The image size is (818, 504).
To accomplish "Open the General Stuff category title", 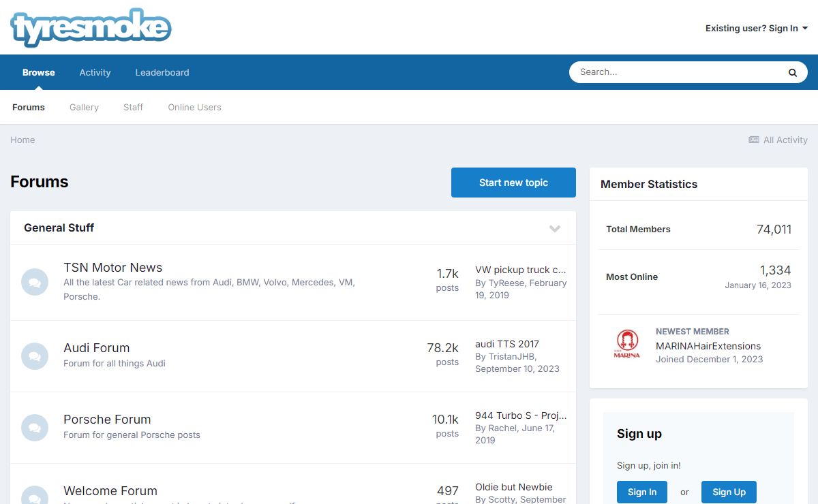I will coord(59,227).
